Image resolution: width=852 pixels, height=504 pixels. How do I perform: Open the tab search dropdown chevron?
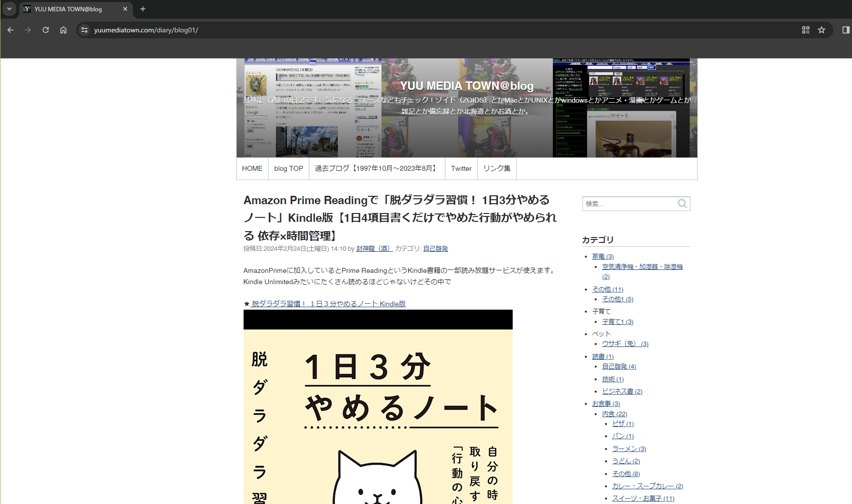coord(8,9)
